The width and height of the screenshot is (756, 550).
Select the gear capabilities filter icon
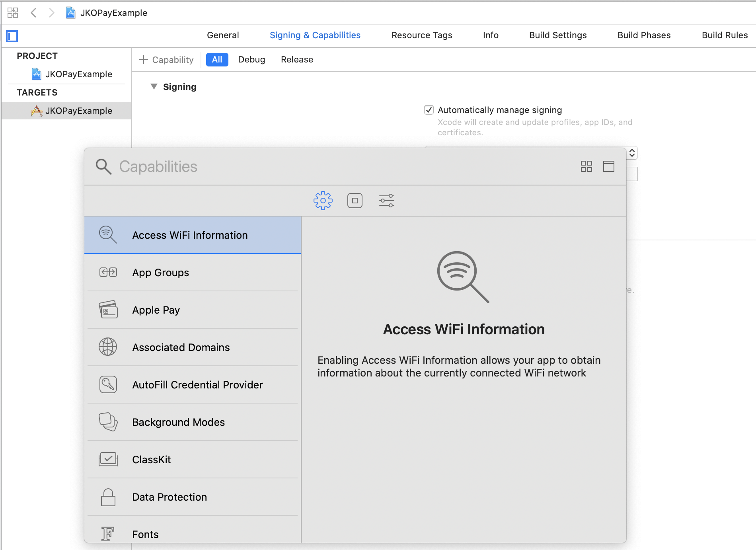point(323,201)
